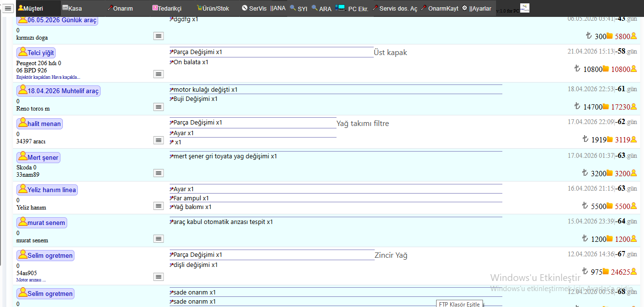Viewport: 644px width, 307px height.
Task: Open PC Ekr. screen option
Action: click(x=352, y=8)
